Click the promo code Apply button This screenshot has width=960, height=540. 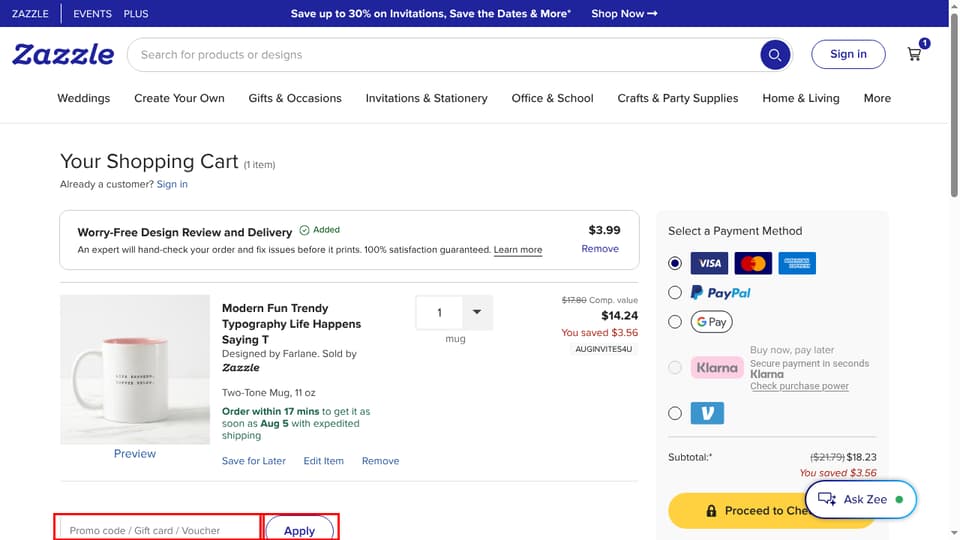click(299, 530)
